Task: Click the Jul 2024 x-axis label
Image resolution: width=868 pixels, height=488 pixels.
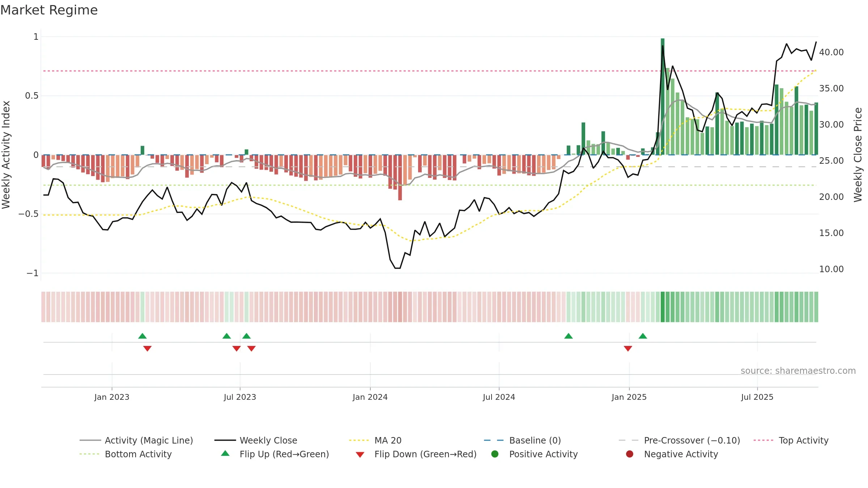Action: point(499,397)
